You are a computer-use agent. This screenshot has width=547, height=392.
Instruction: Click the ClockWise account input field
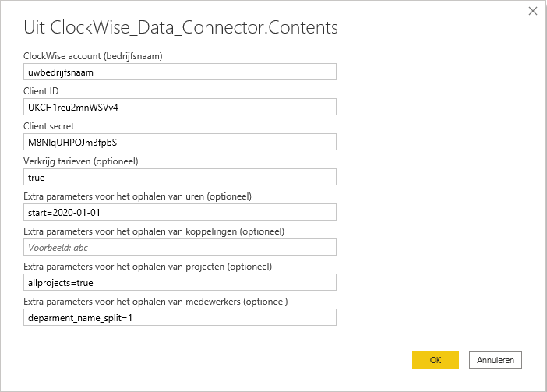180,72
